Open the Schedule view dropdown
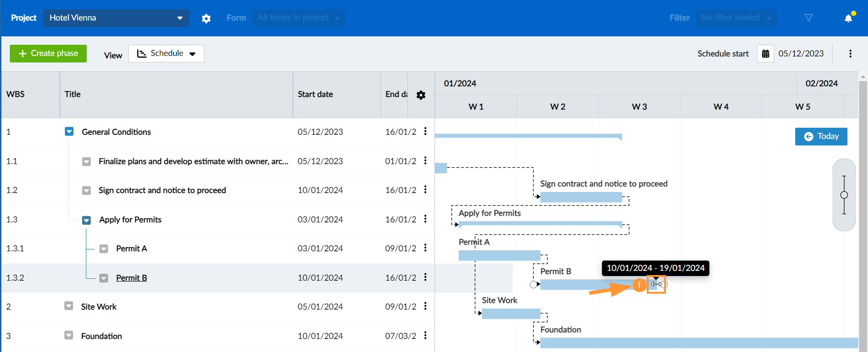Image resolution: width=868 pixels, height=352 pixels. (x=166, y=54)
